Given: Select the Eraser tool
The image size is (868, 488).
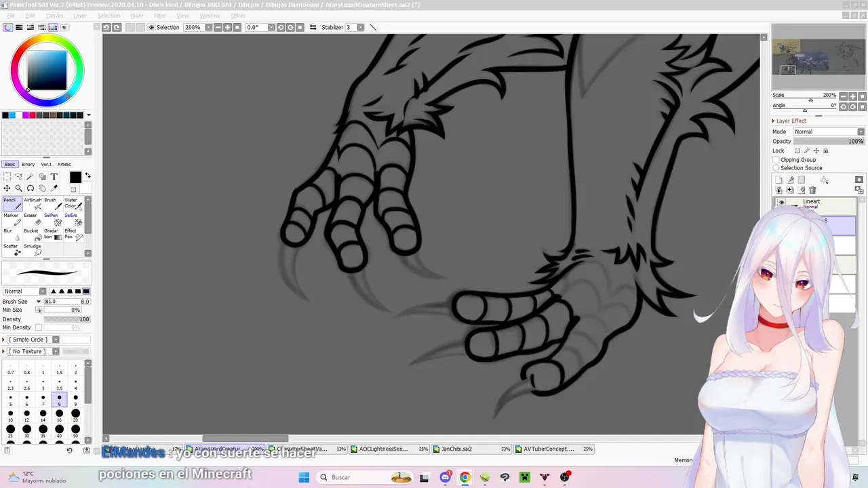Looking at the screenshot, I should pos(33,219).
